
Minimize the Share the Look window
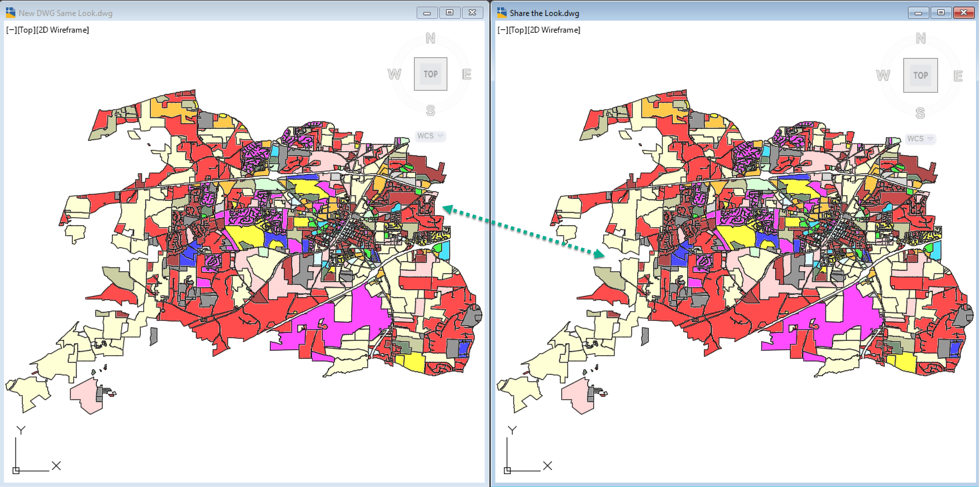[918, 13]
